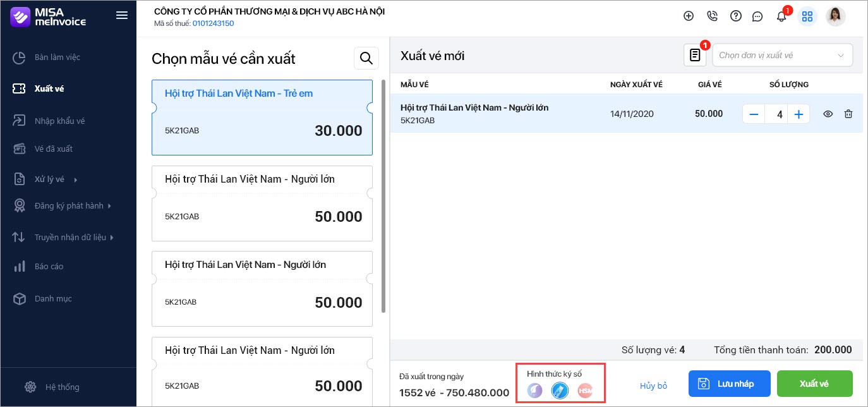Expand the Đăng ký phát hành submenu
868x407 pixels.
click(62, 205)
